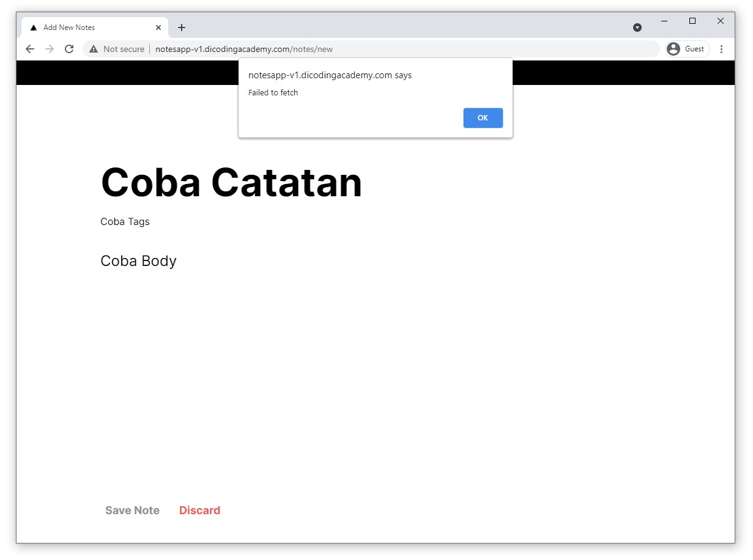Click the tab search dropdown circle icon
This screenshot has width=753, height=560.
click(637, 28)
